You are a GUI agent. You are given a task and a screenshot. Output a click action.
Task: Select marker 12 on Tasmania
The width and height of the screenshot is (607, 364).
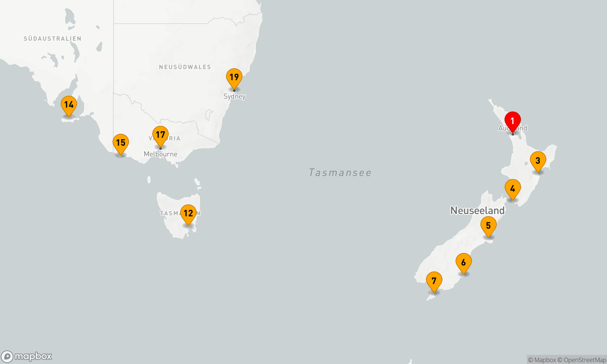tap(188, 214)
